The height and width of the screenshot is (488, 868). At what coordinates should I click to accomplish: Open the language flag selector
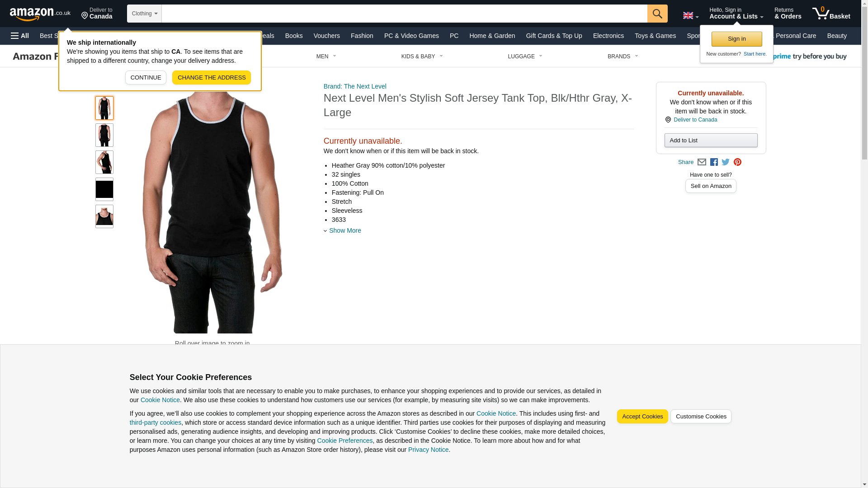click(690, 16)
